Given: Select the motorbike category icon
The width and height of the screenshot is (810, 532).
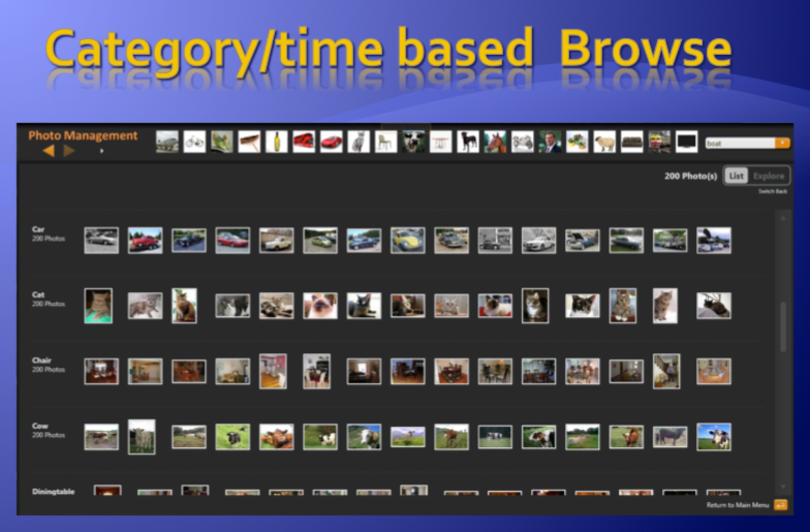Looking at the screenshot, I should 523,142.
